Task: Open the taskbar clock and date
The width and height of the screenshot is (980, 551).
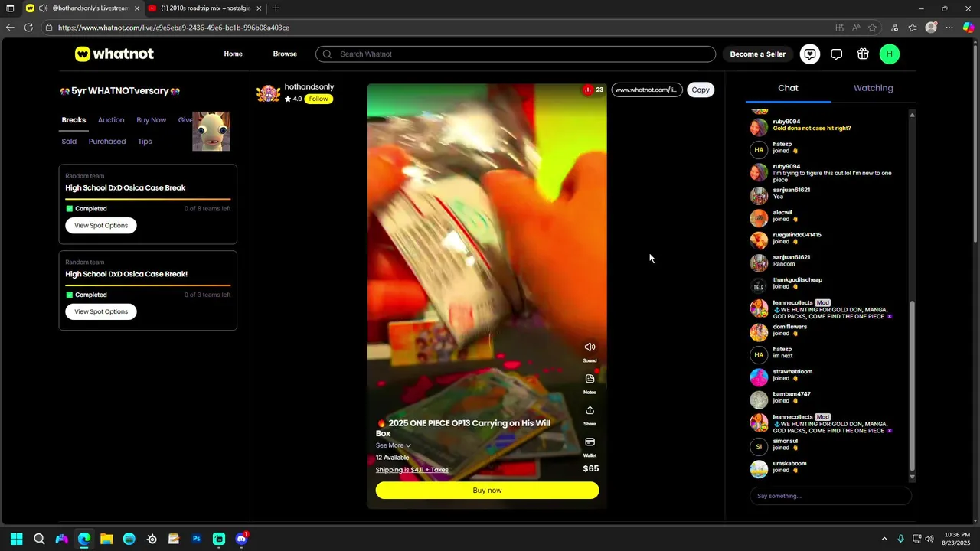Action: point(957,539)
